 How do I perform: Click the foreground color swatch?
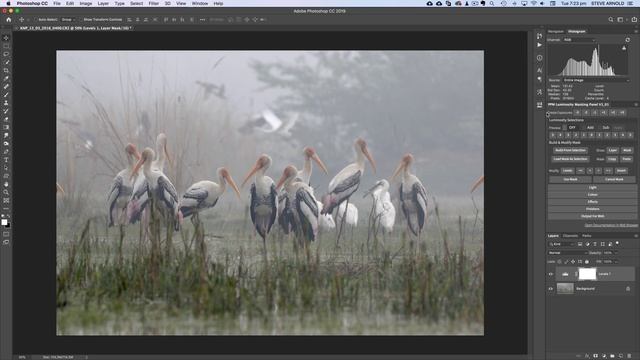tap(4, 222)
